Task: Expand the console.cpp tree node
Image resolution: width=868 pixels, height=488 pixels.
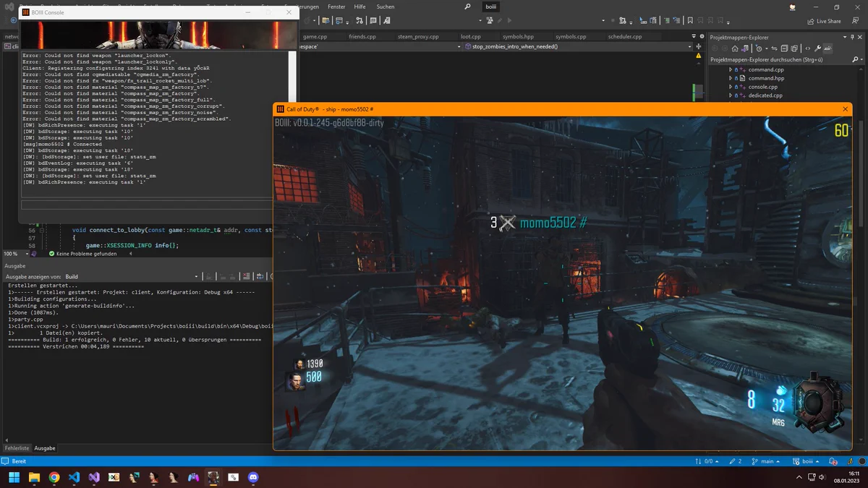Action: pos(731,87)
